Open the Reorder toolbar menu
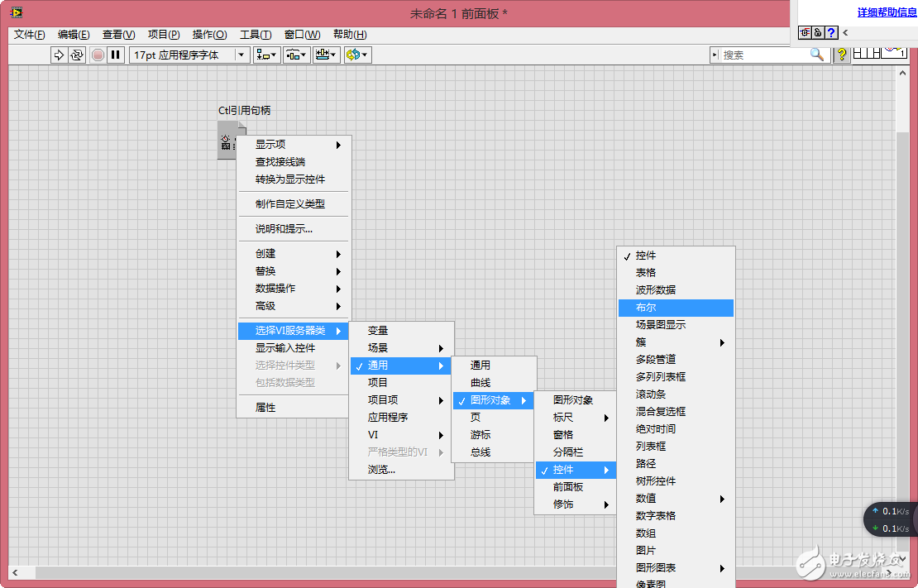918x588 pixels. (357, 55)
